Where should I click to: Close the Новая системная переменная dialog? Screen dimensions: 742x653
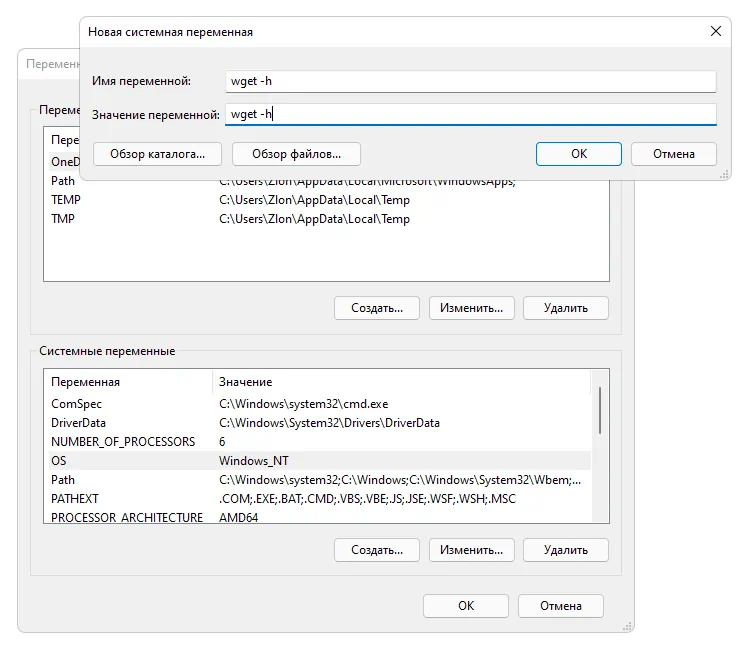[x=716, y=31]
